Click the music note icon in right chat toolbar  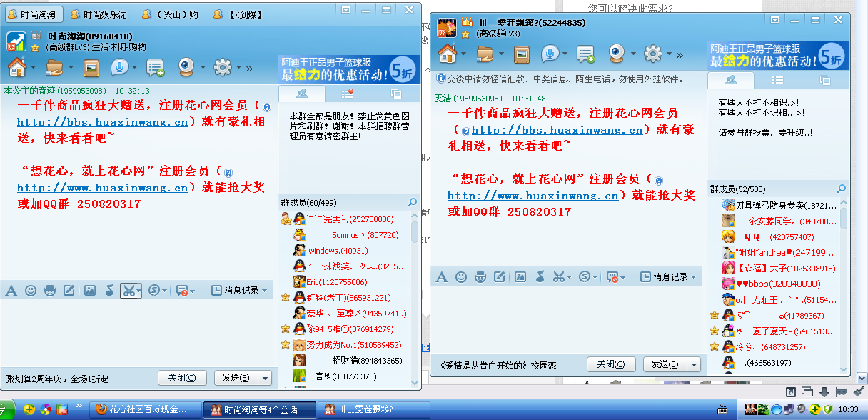[540, 276]
